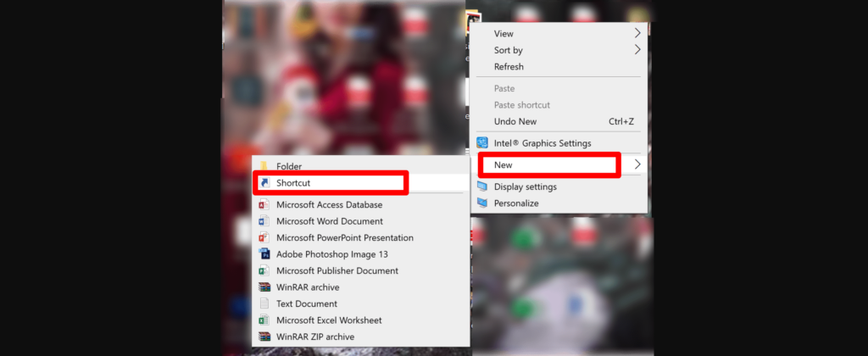The height and width of the screenshot is (356, 868).
Task: Click the Microsoft Excel Worksheet icon
Action: 264,320
